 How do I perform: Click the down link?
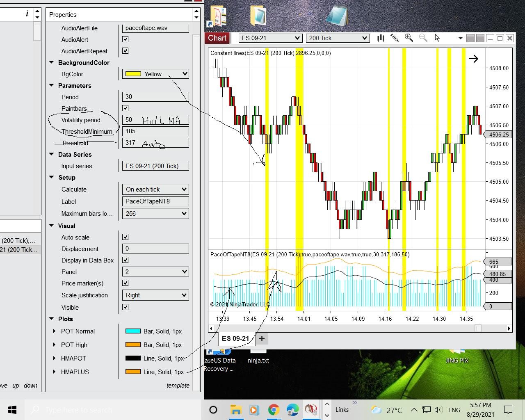(x=30, y=386)
